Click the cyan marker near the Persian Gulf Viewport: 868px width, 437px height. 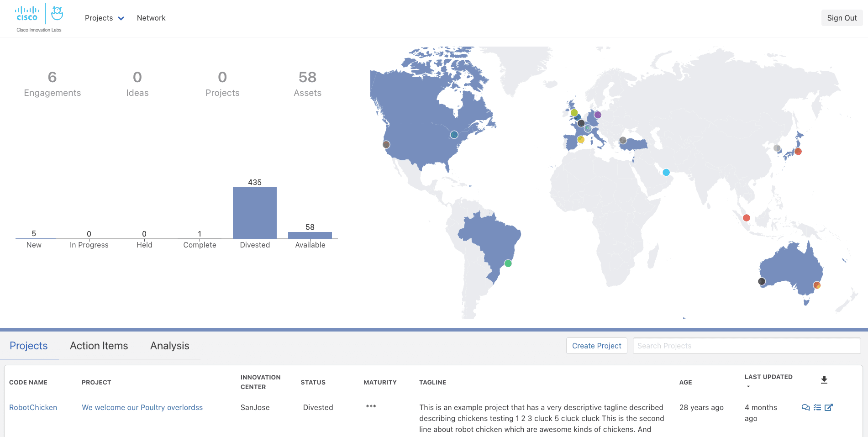666,172
